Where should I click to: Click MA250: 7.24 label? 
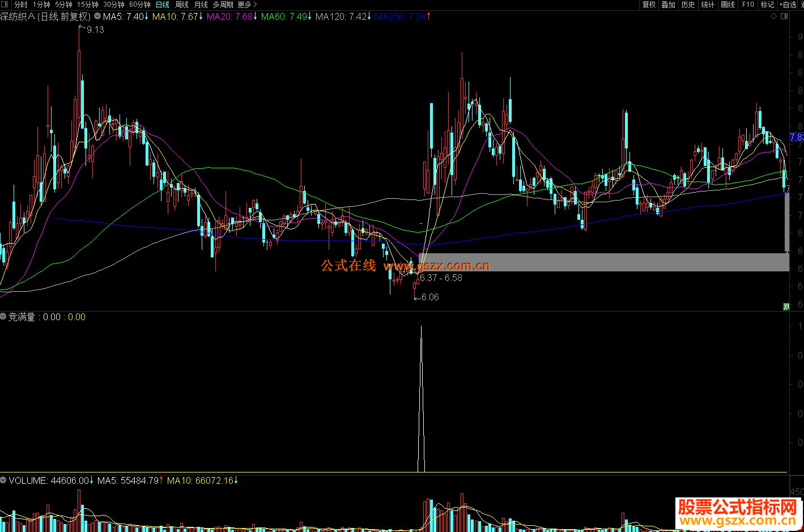point(400,16)
